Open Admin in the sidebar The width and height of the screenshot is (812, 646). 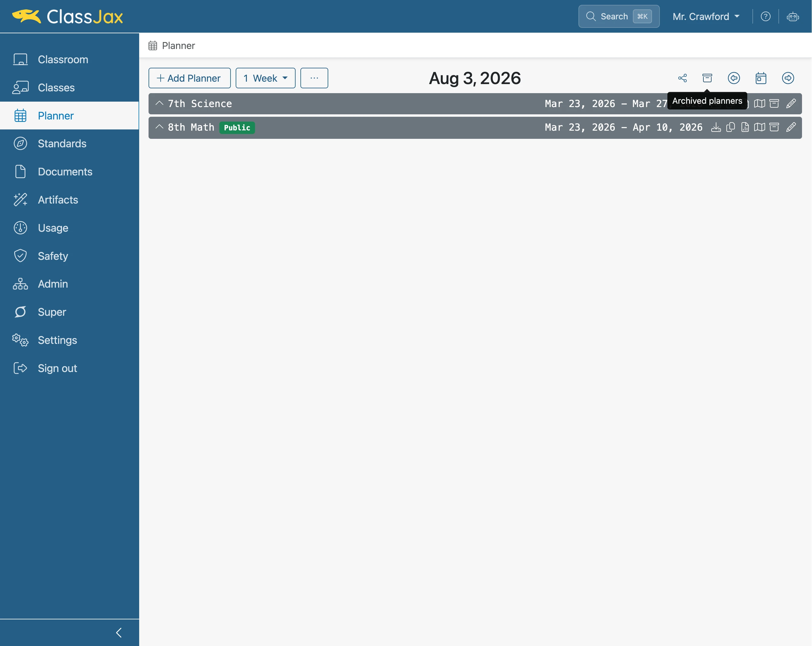tap(69, 284)
